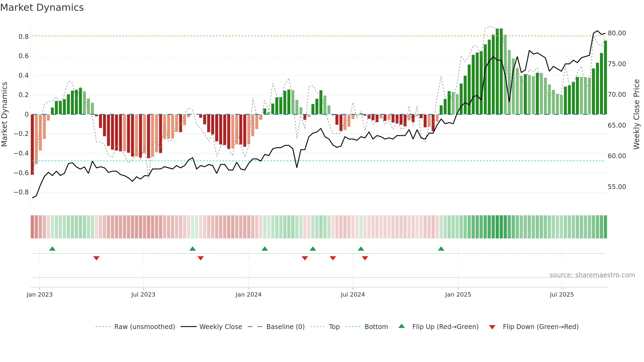Click the green Flip Up triangle legend icon
644x362 pixels.
tap(401, 326)
